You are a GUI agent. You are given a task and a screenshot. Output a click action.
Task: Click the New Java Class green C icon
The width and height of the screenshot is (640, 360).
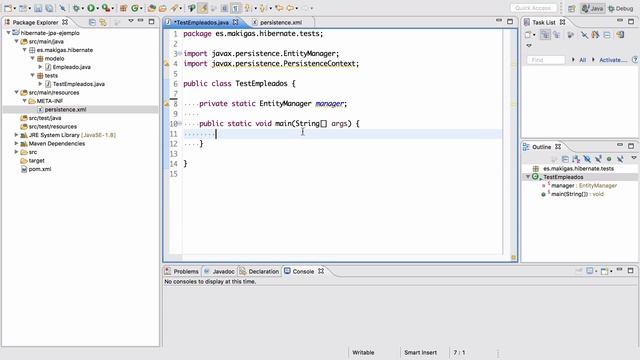[x=134, y=8]
